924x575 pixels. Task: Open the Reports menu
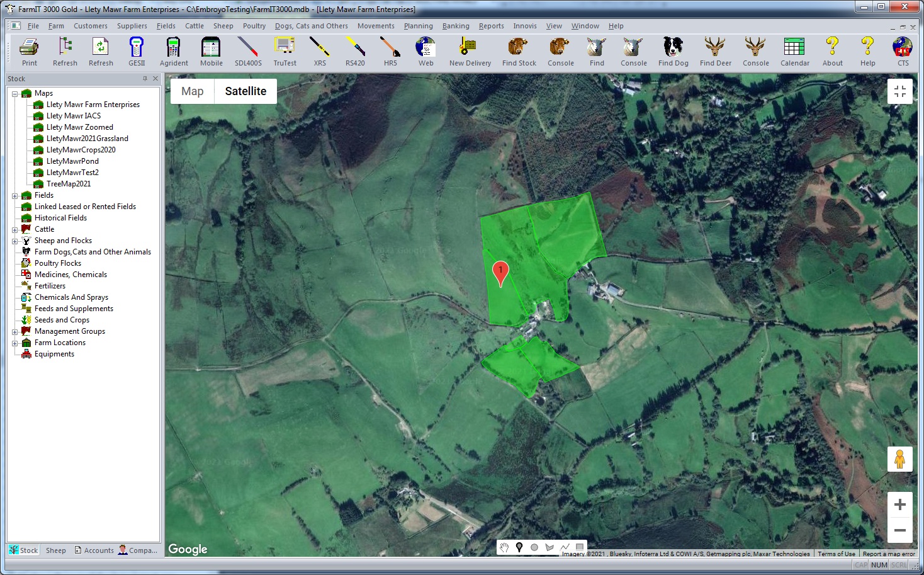tap(491, 26)
